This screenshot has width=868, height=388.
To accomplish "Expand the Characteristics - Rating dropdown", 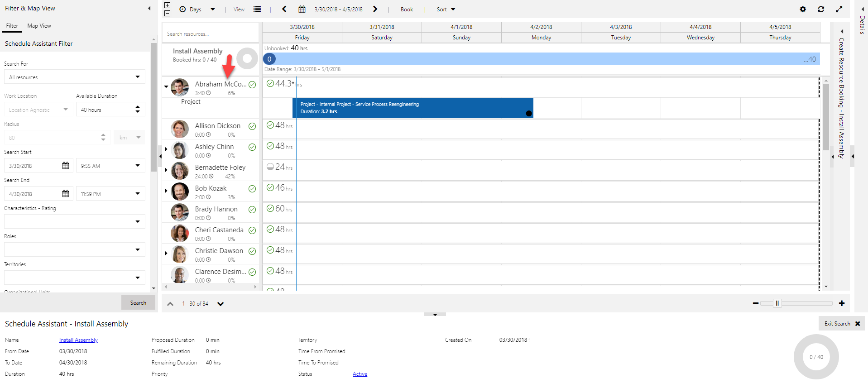I will click(x=138, y=222).
